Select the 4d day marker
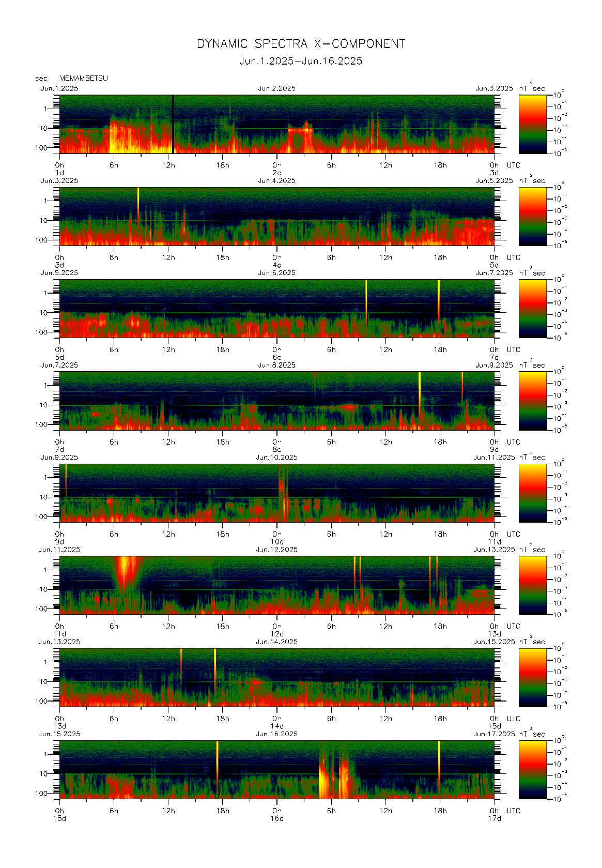This screenshot has width=602, height=868. pos(277,265)
